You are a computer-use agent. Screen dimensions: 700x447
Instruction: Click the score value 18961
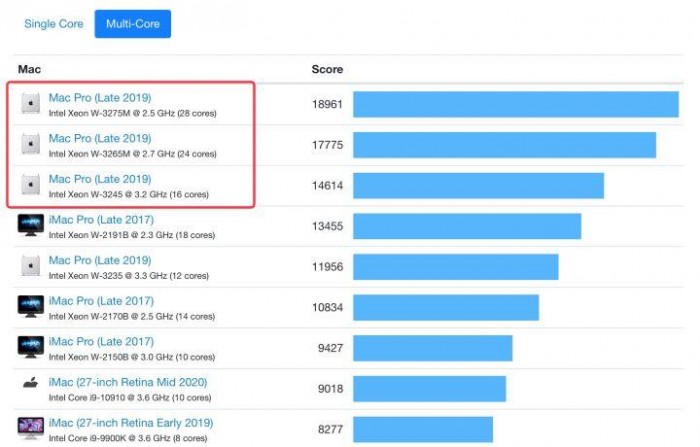(327, 104)
